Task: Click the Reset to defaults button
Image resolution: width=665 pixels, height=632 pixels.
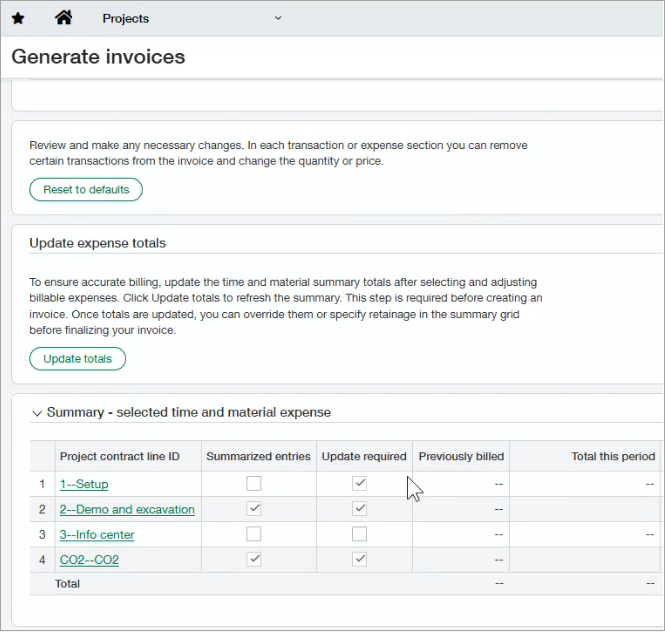Action: pyautogui.click(x=86, y=189)
